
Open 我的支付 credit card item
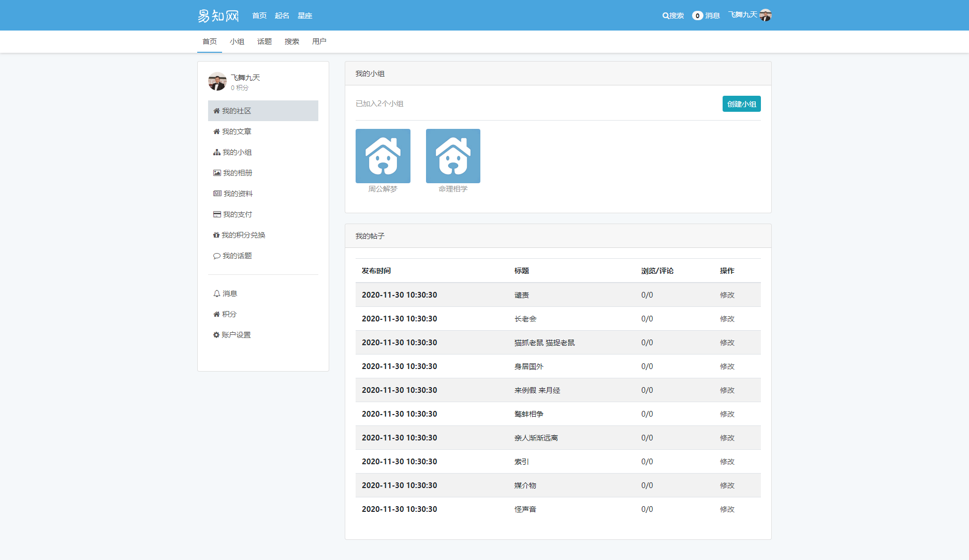click(x=232, y=214)
